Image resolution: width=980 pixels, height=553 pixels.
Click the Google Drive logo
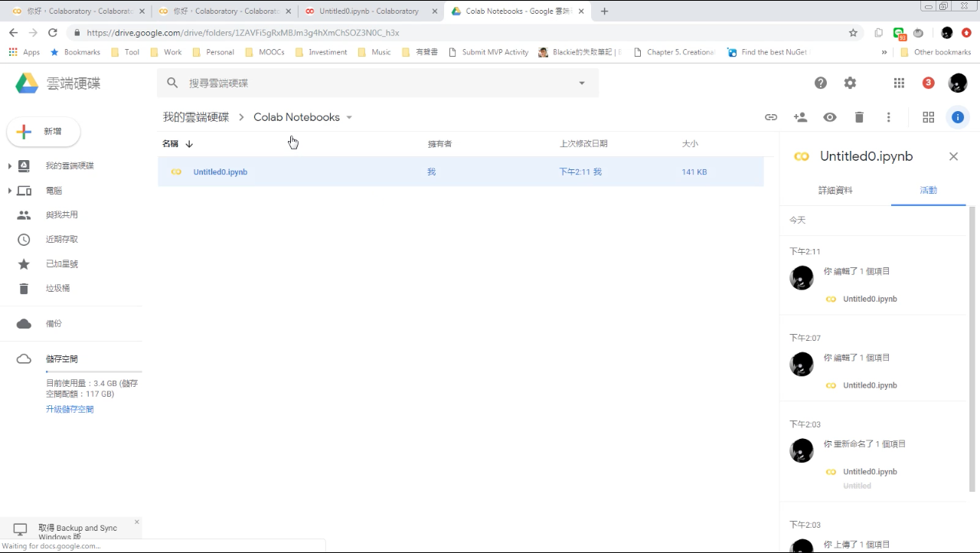[x=27, y=83]
